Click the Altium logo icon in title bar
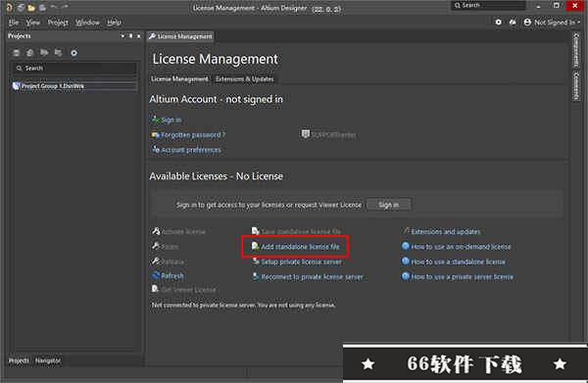 click(x=10, y=8)
